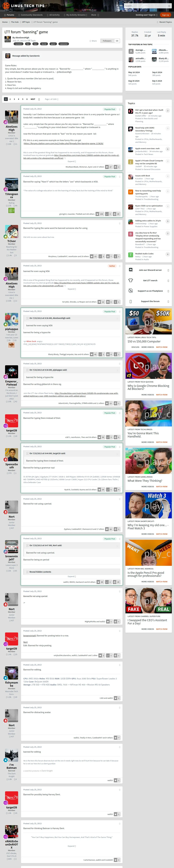The width and height of the screenshot is (174, 868).
Task: Click the search submit icon
Action: pos(169,6)
